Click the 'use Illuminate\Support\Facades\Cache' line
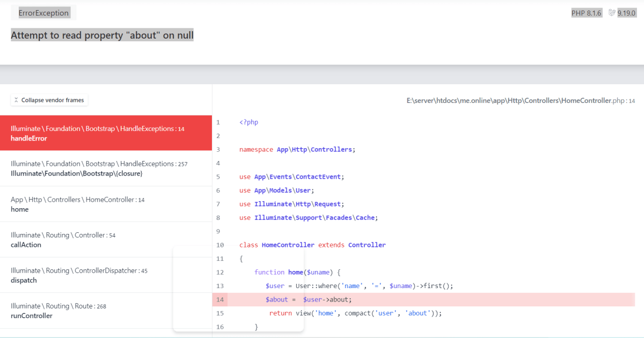Screen dimensions: 644x338 pyautogui.click(x=309, y=218)
